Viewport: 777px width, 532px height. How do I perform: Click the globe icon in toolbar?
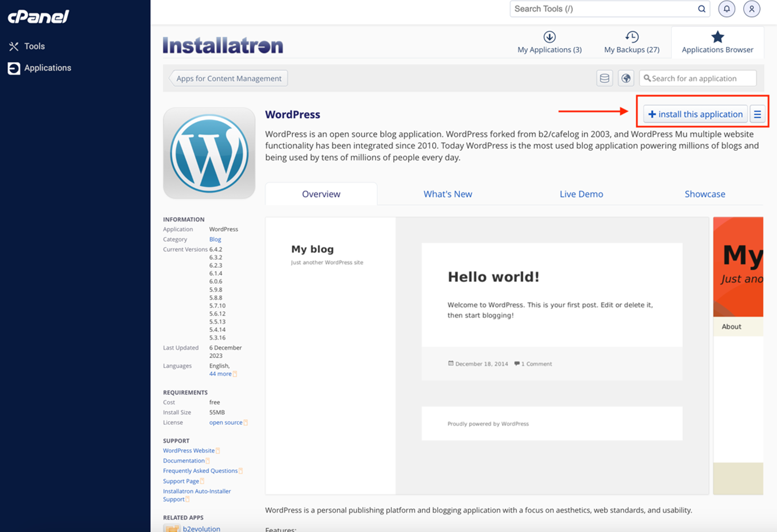626,78
